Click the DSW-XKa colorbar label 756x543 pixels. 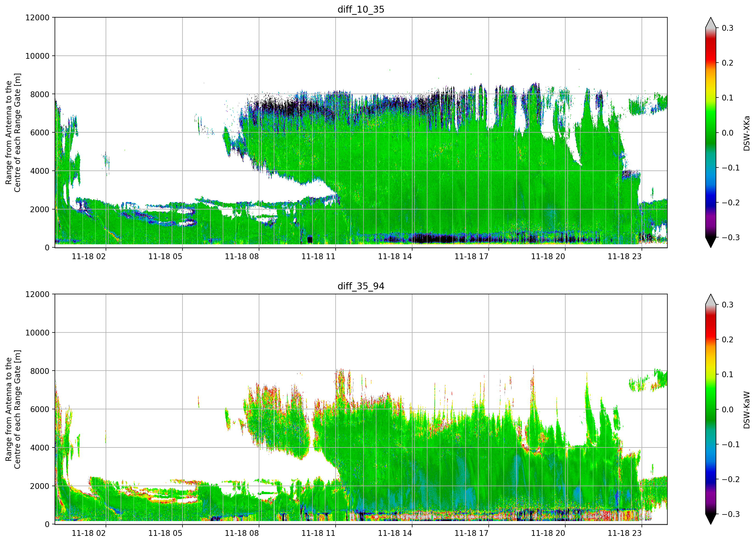pos(746,133)
